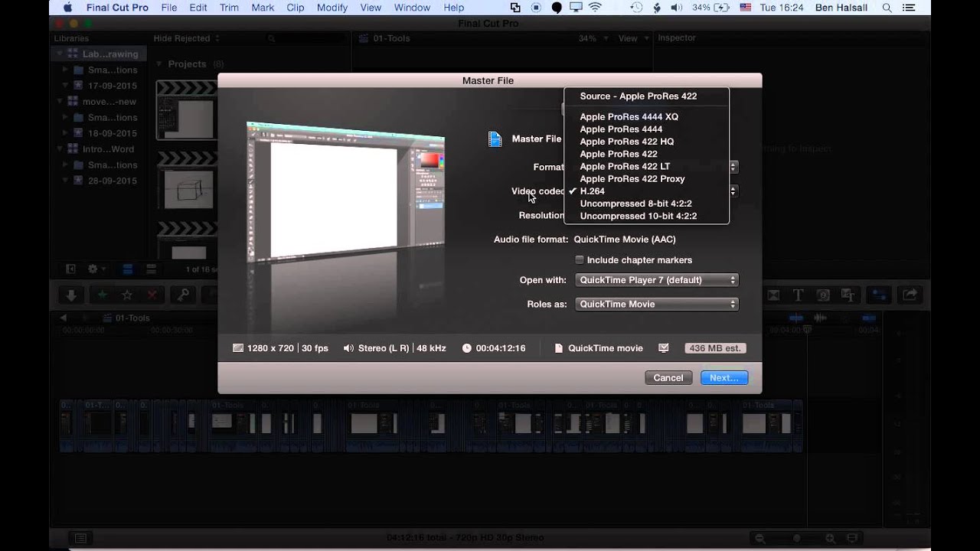The width and height of the screenshot is (980, 551).
Task: Click the import media down-arrow icon
Action: point(71,295)
